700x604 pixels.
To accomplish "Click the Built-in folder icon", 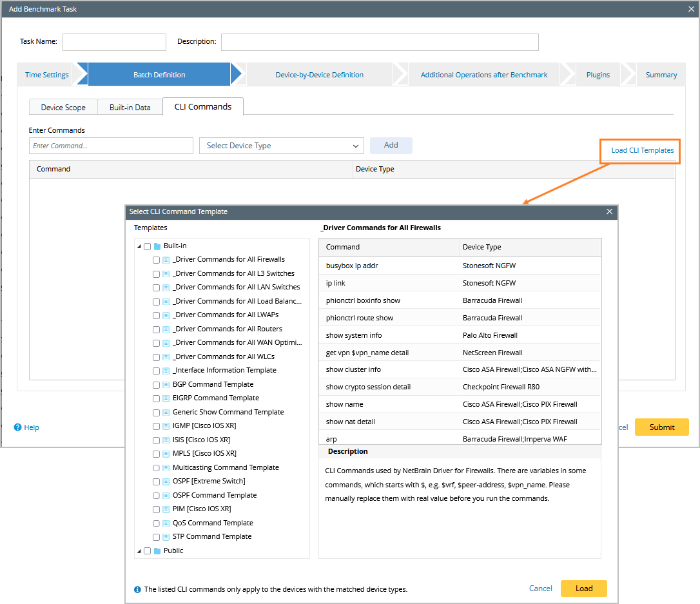I will click(156, 245).
